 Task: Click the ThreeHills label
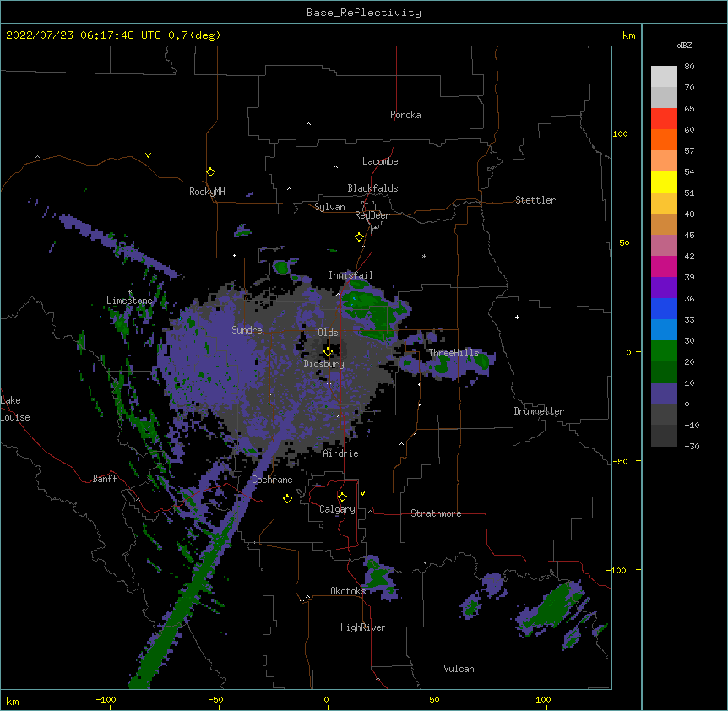click(x=454, y=353)
